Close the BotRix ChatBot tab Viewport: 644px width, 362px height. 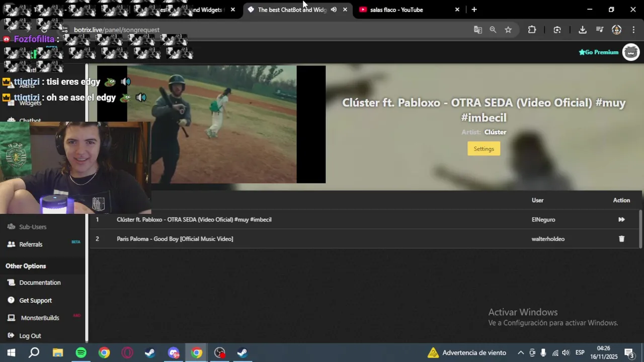click(x=345, y=10)
